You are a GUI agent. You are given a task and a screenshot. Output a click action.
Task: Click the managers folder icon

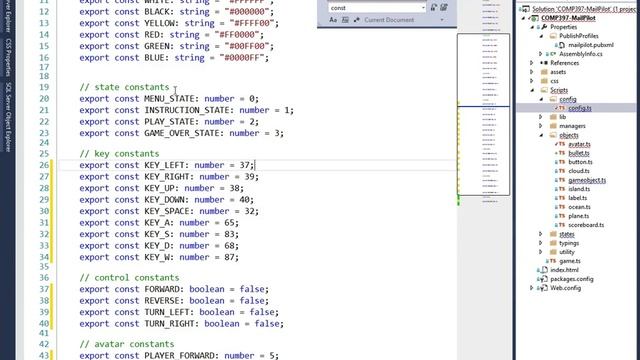tap(553, 126)
